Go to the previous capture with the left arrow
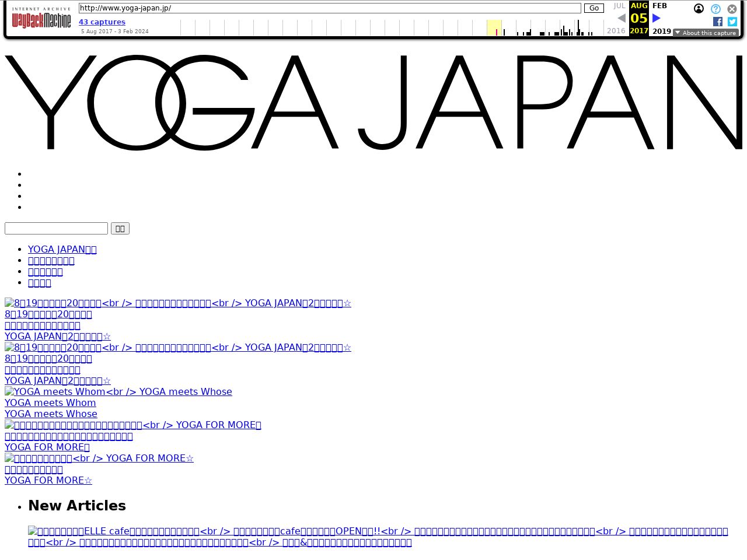Image resolution: width=747 pixels, height=560 pixels. [x=621, y=18]
